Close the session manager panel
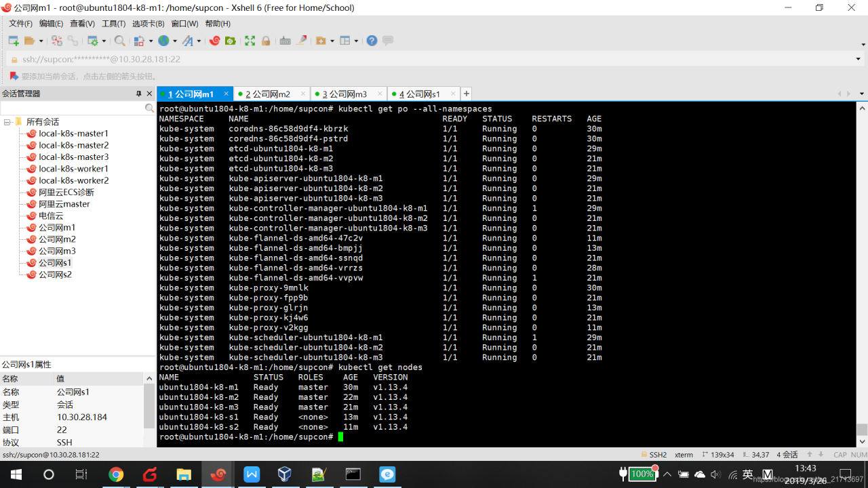This screenshot has width=868, height=488. click(x=150, y=94)
